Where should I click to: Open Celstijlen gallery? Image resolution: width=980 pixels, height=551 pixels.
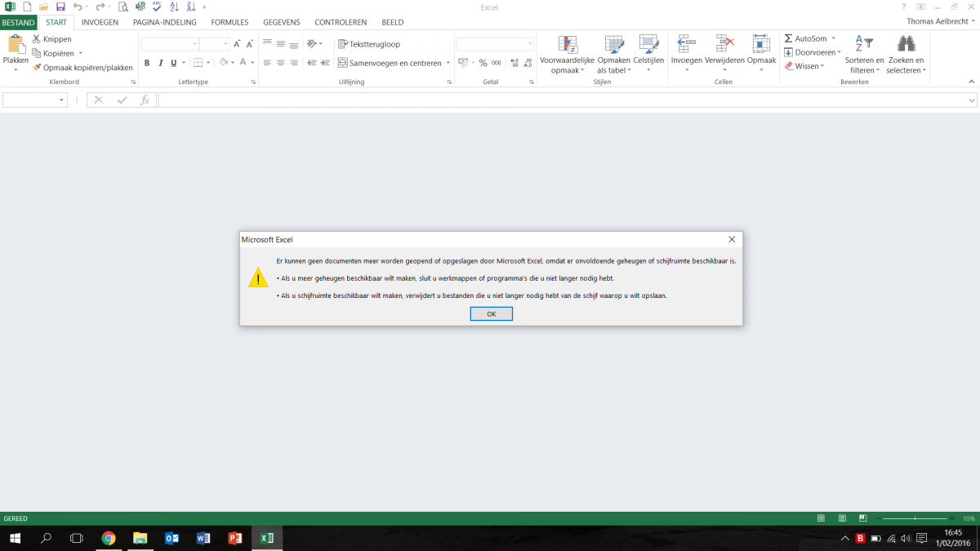click(x=649, y=54)
